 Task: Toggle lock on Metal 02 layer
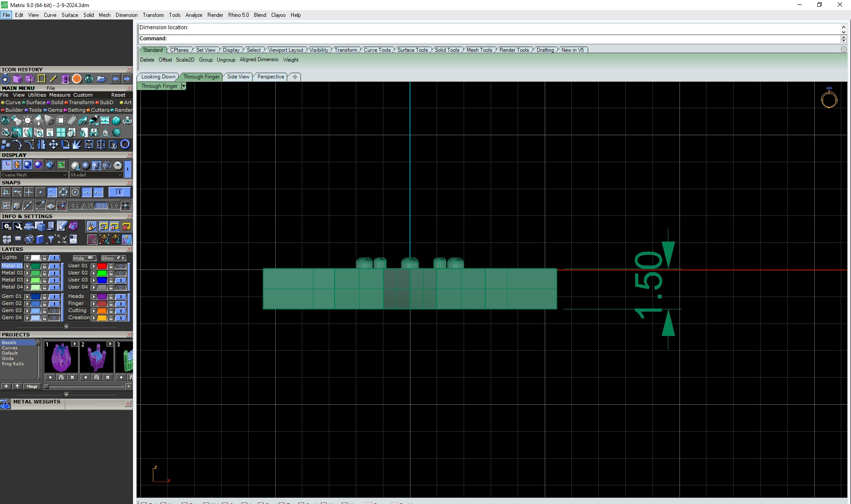44,273
